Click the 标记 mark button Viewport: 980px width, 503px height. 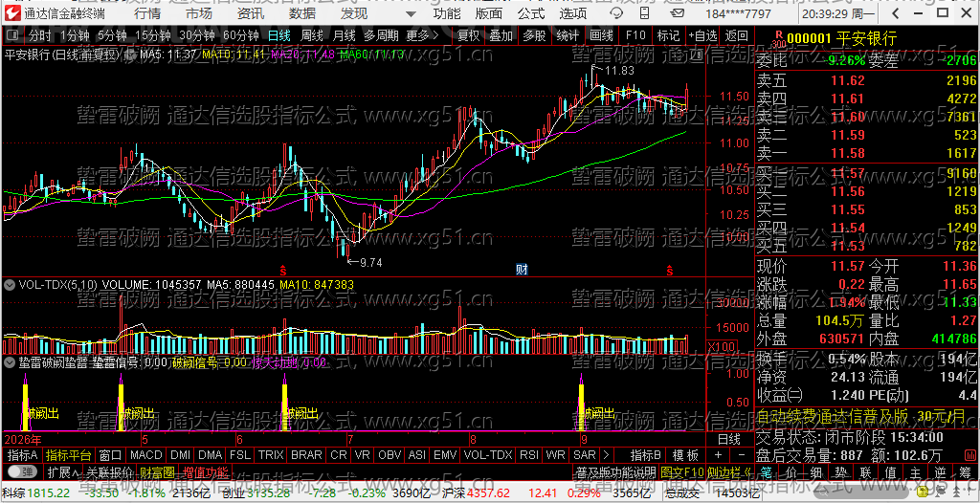[669, 35]
